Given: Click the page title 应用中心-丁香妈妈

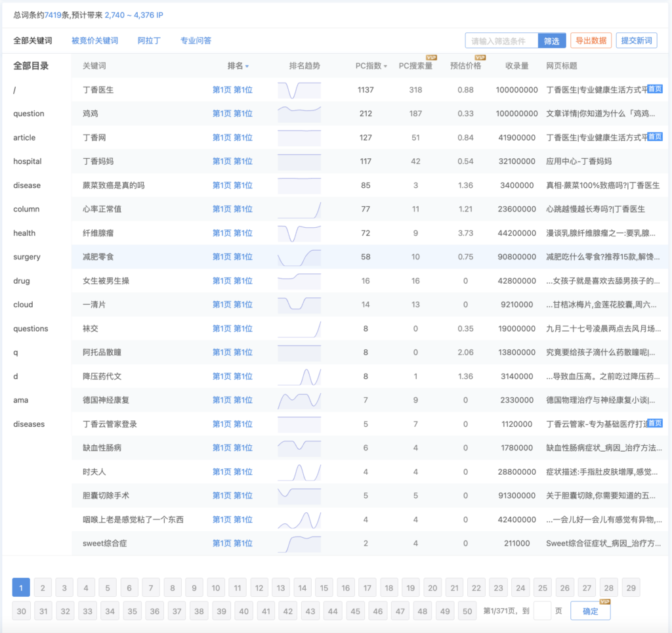Looking at the screenshot, I should (x=579, y=162).
